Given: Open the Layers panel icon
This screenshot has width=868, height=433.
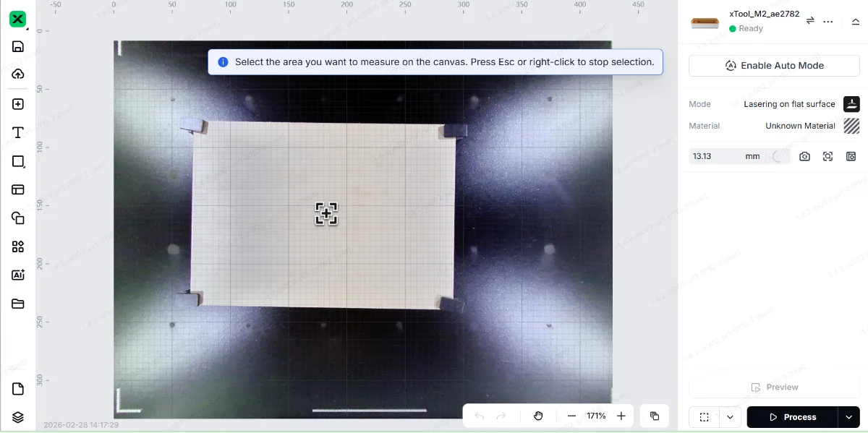Looking at the screenshot, I should click(18, 417).
